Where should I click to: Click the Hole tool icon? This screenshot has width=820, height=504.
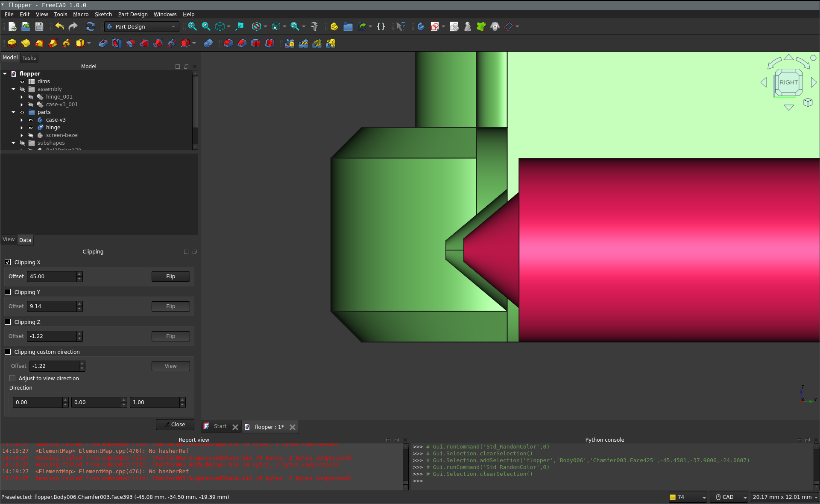[x=117, y=43]
